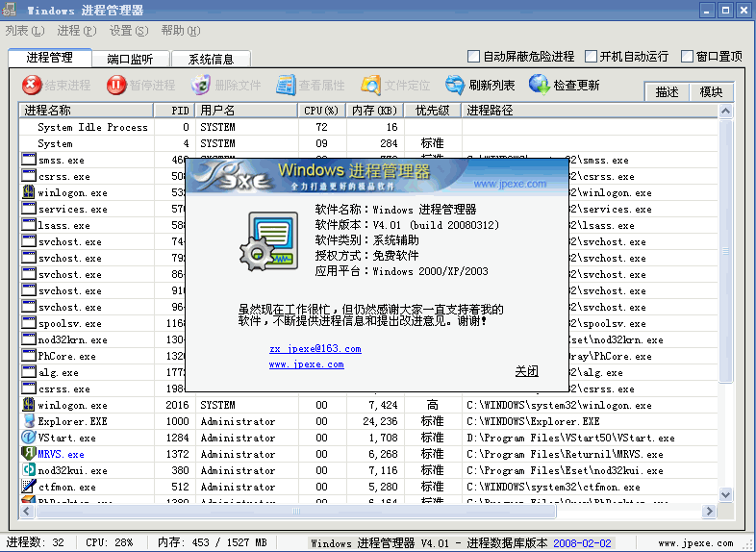
Task: Open the 设置(S) menu
Action: click(x=129, y=31)
